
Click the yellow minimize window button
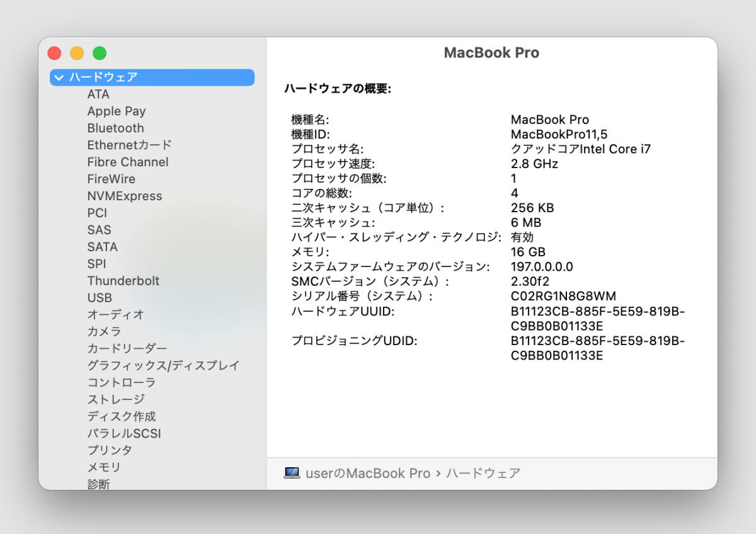(77, 54)
